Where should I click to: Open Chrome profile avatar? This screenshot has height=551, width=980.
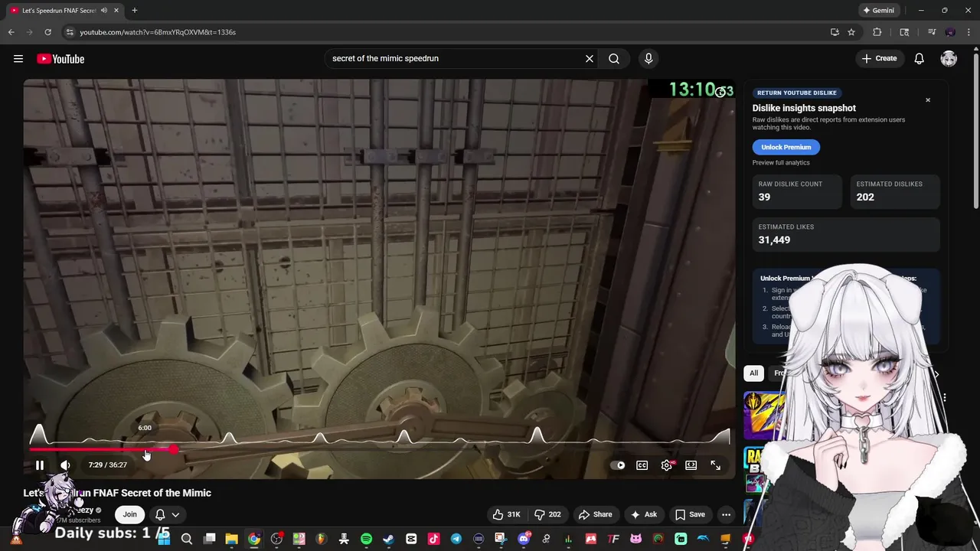click(x=950, y=32)
